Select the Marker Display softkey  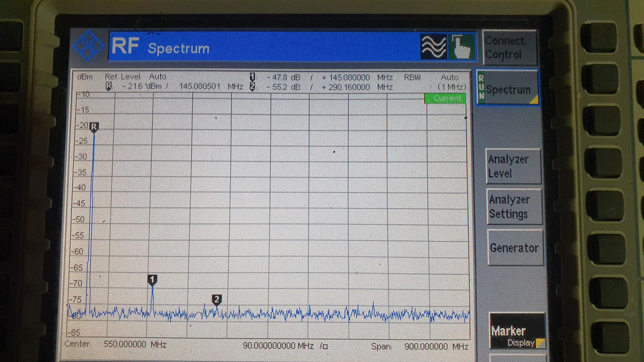[517, 331]
